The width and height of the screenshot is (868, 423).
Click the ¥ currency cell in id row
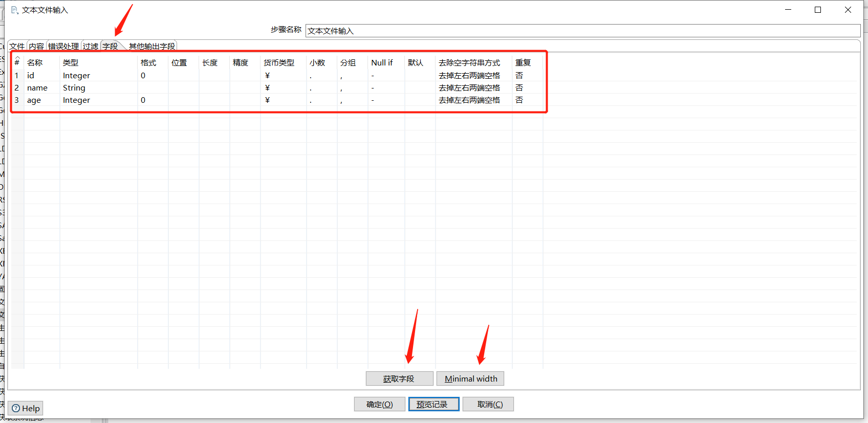(x=284, y=75)
